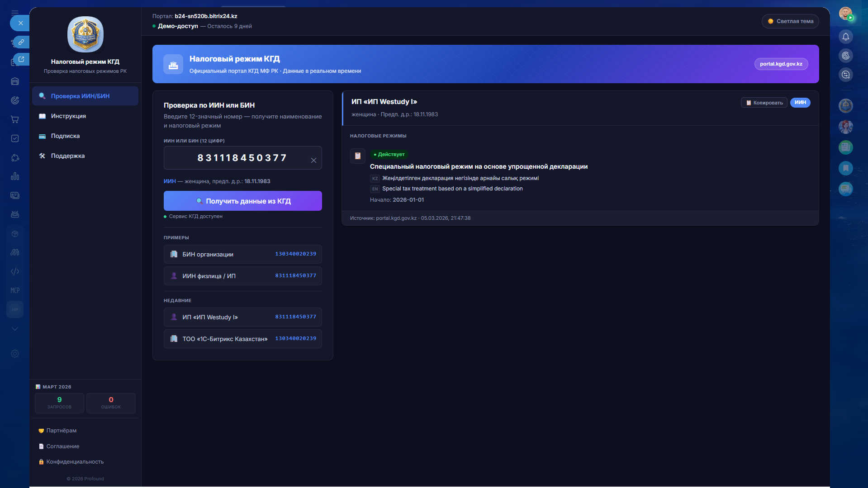The image size is (868, 488).
Task: Close the app panel with the X button
Action: click(x=20, y=23)
